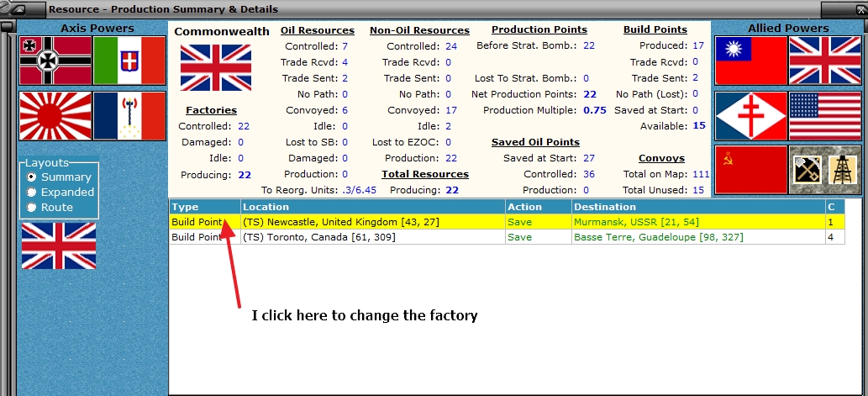The height and width of the screenshot is (396, 868).
Task: Click the large Union Jack under Commonwealth heading
Action: click(x=216, y=67)
